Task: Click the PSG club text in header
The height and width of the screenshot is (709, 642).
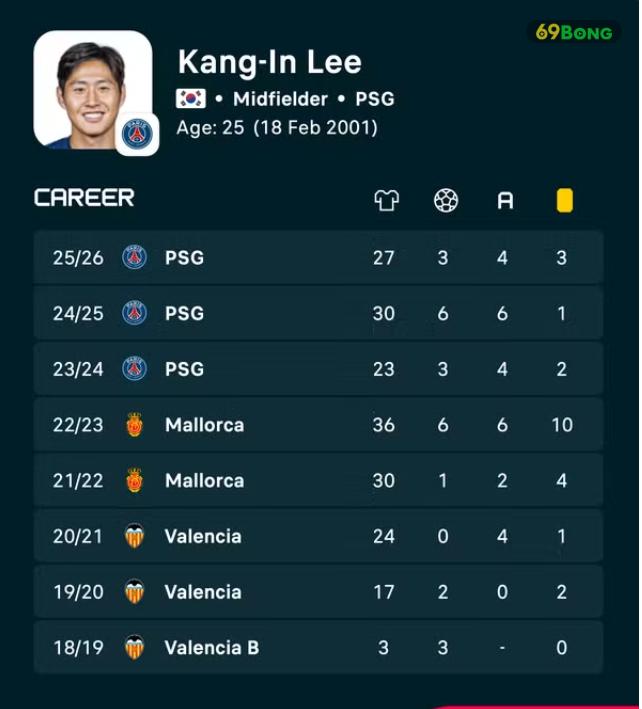Action: pos(375,99)
